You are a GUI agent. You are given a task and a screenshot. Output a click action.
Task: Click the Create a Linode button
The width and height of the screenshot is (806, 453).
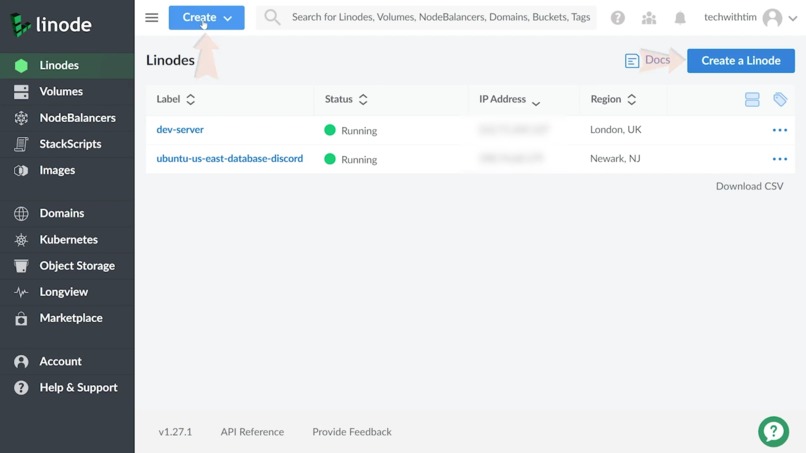[x=741, y=61]
